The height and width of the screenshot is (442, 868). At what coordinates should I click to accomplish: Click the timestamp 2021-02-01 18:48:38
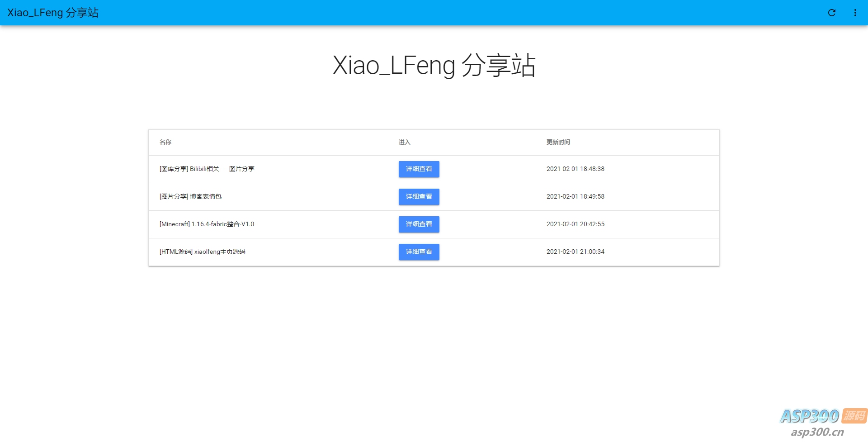tap(576, 169)
